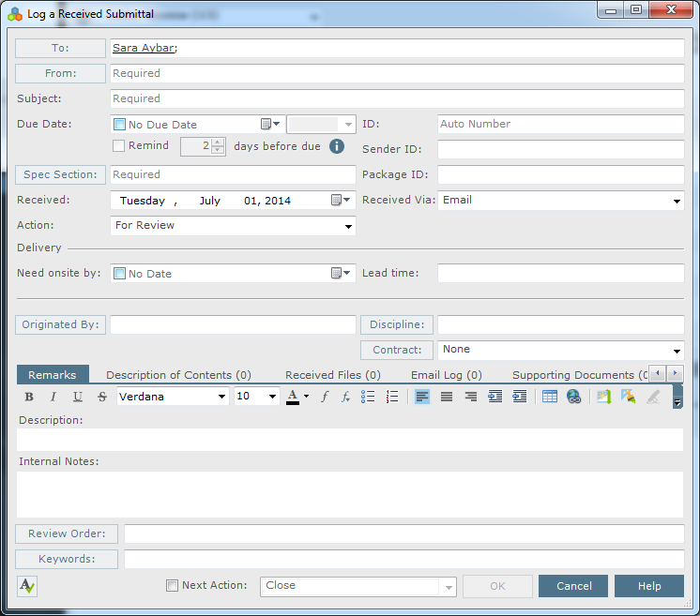The width and height of the screenshot is (700, 616).
Task: Click the info icon beside days before due
Action: pos(337,146)
